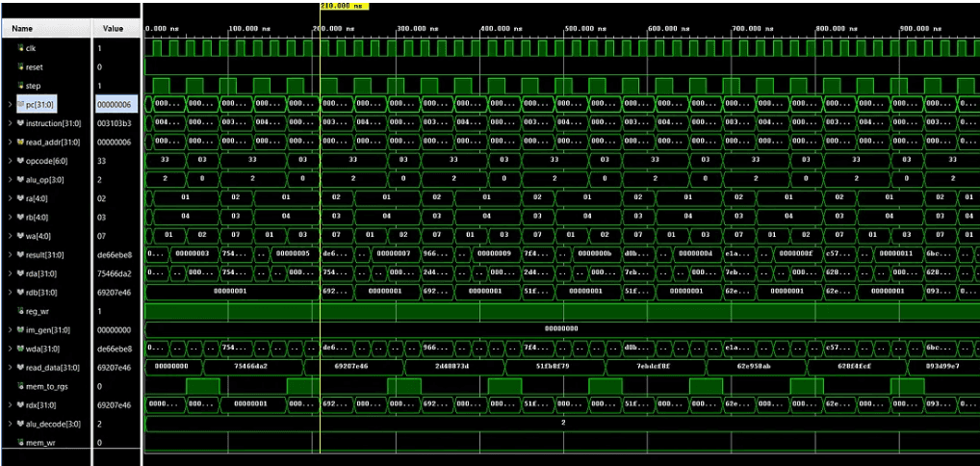The image size is (980, 466).
Task: Expand the pc[31:0] bus
Action: click(11, 104)
